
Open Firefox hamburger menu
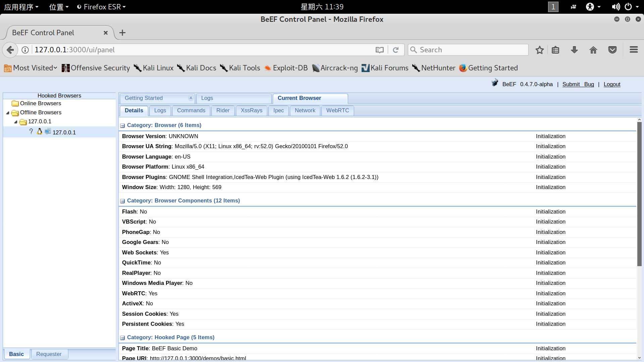click(x=634, y=50)
